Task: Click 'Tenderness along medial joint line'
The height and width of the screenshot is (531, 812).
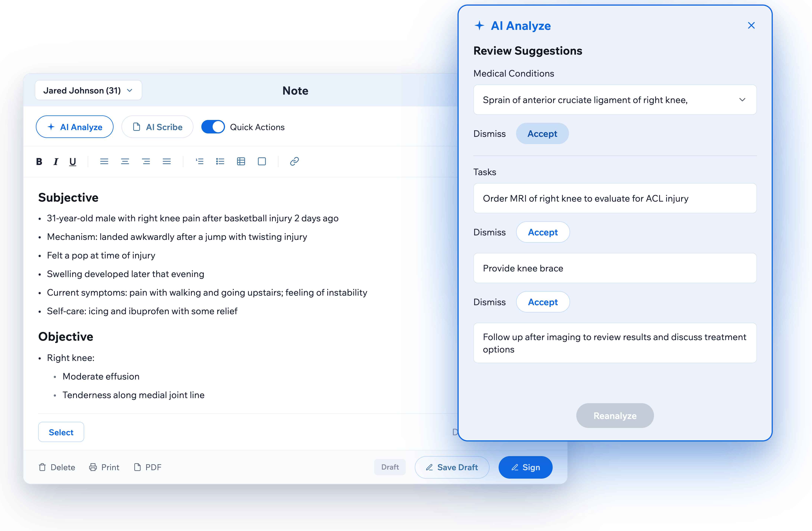Action: [133, 395]
